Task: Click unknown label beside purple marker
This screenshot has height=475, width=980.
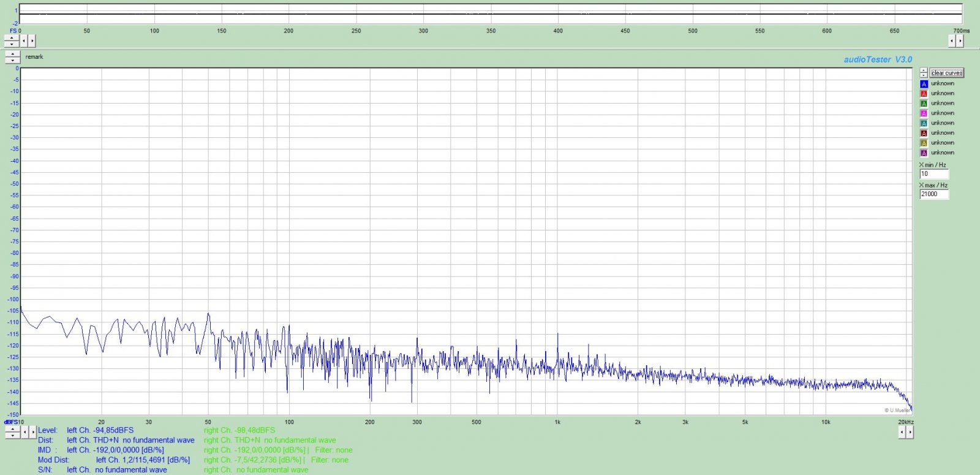Action: 943,153
